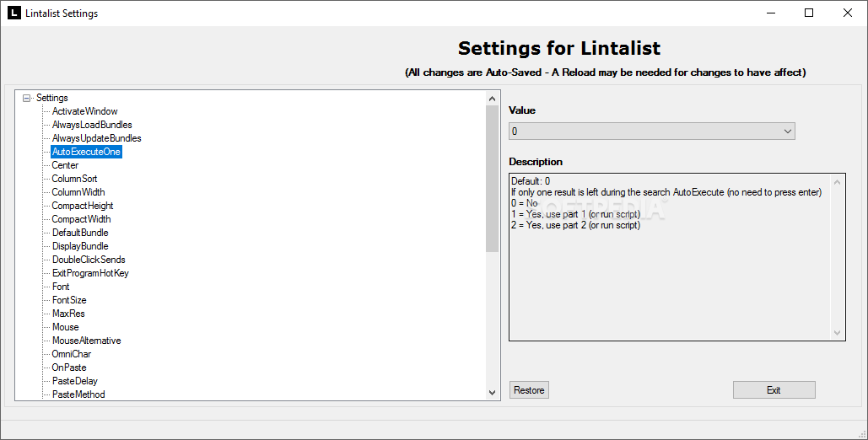Viewport: 868px width, 440px height.
Task: Click the Description box scroll-up arrow
Action: tap(837, 182)
